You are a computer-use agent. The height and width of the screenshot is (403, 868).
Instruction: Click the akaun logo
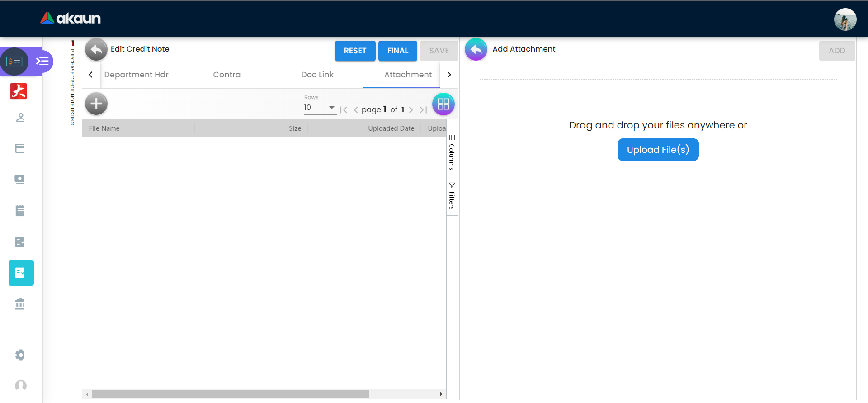tap(71, 18)
